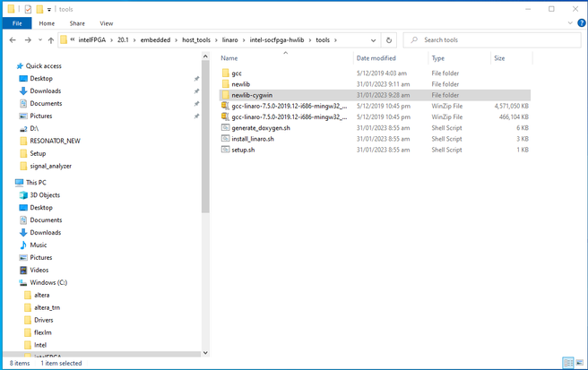Viewport: 588px width, 370px height.
Task: Open Pictures under Quick access
Action: tap(41, 116)
